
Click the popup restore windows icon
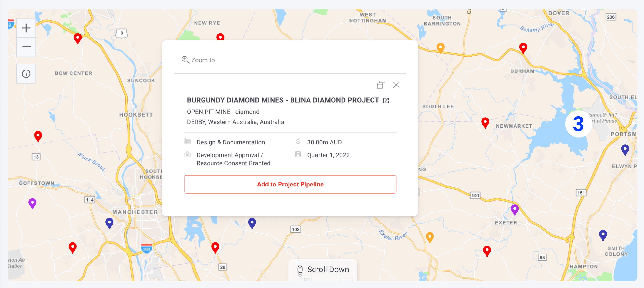[381, 85]
